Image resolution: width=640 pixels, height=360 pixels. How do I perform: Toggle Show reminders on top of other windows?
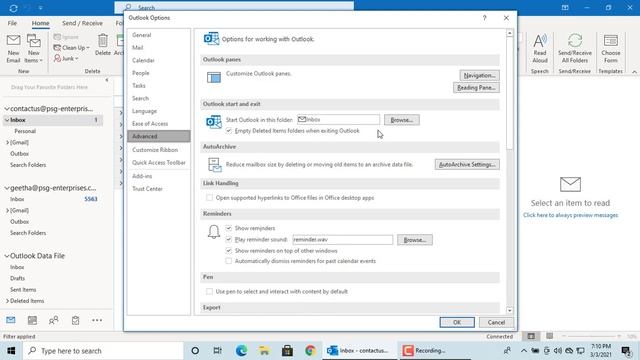pyautogui.click(x=229, y=251)
